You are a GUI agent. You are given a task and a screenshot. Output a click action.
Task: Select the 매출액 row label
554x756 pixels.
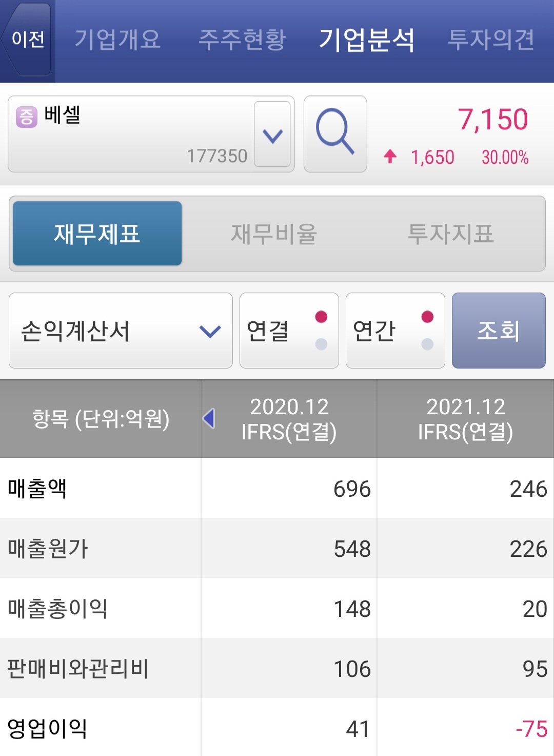pos(37,488)
